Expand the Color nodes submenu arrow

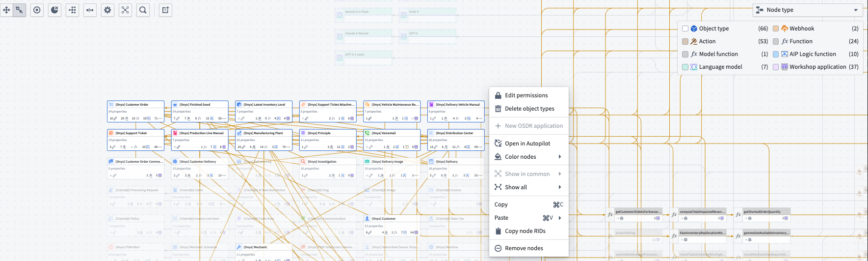coord(560,157)
